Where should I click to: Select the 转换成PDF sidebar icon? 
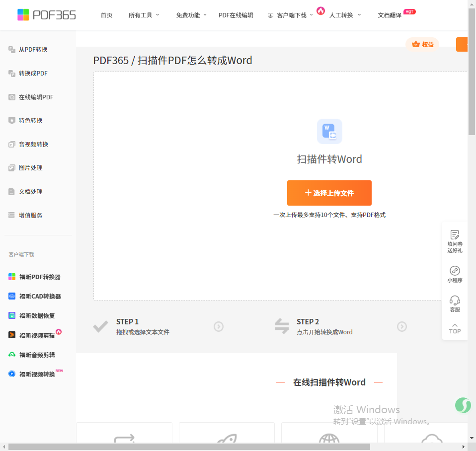(12, 74)
